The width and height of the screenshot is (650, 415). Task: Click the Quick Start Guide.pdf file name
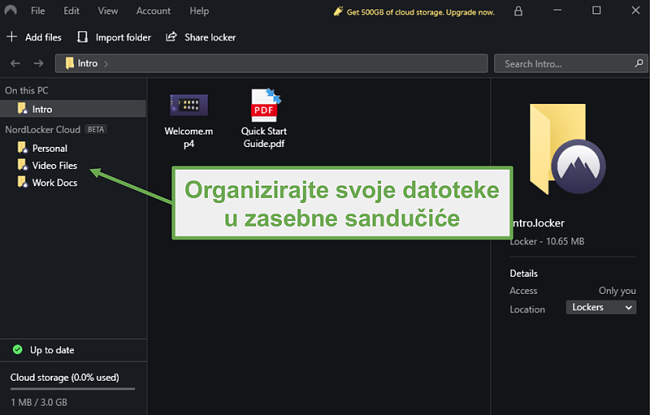[x=264, y=137]
